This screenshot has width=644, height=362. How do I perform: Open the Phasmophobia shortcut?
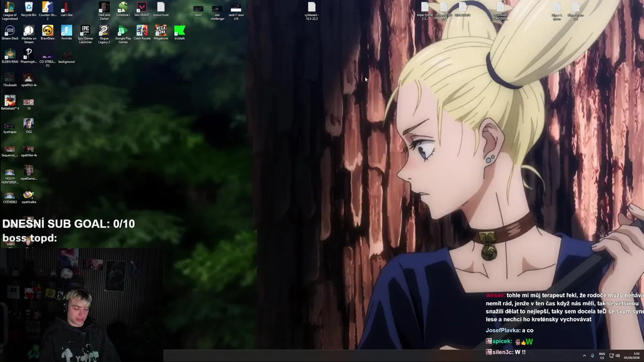coord(29,56)
